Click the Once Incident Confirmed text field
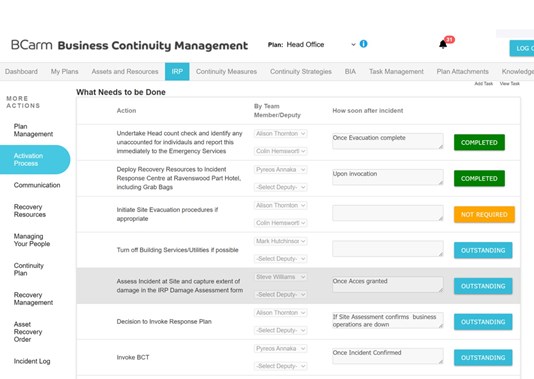Image resolution: width=534 pixels, height=379 pixels. click(x=388, y=356)
